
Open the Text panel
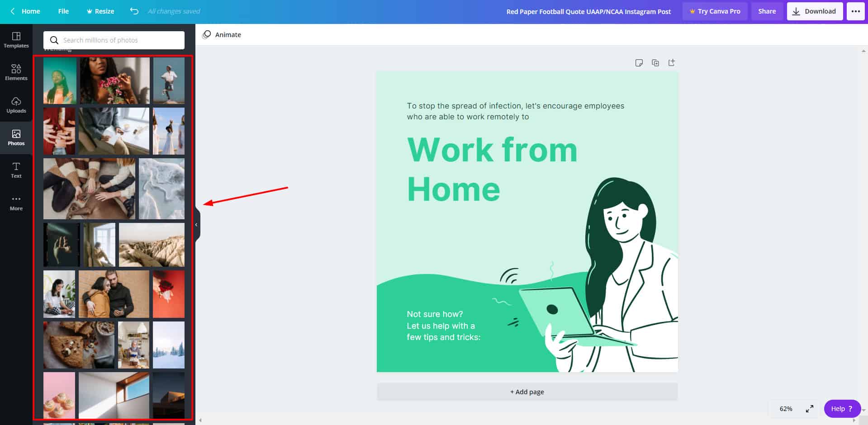pyautogui.click(x=16, y=170)
